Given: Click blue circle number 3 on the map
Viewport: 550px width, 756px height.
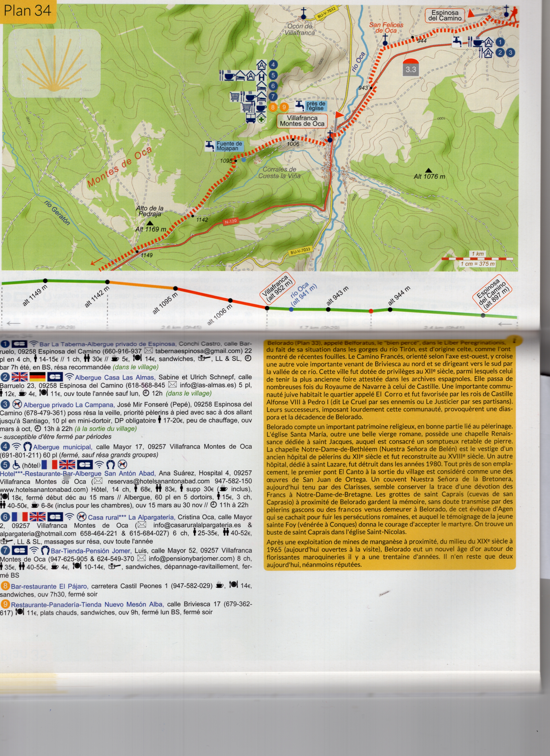Looking at the screenshot, I should tap(510, 52).
